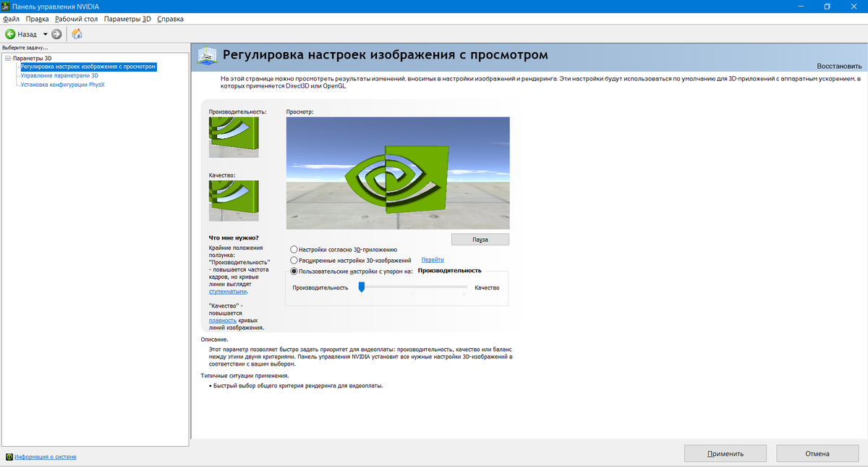Open Управление параметрами 3D in task tree
The height and width of the screenshot is (467, 868).
point(59,75)
